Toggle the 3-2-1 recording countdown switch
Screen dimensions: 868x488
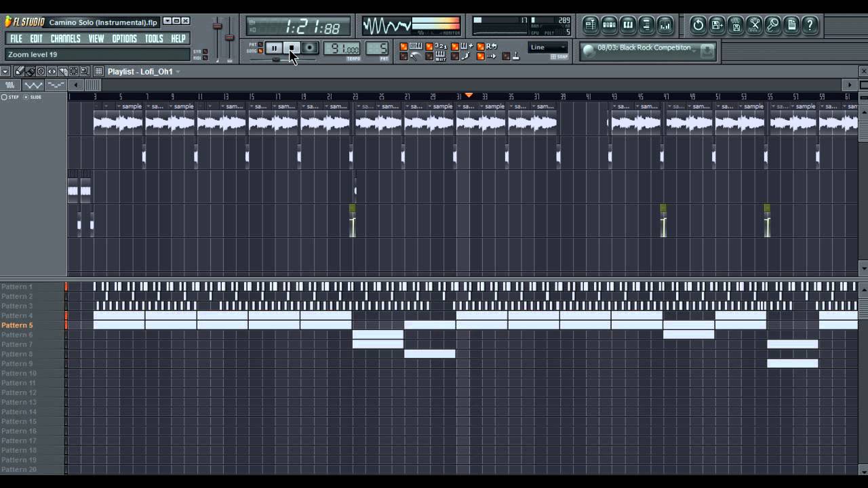coord(429,46)
